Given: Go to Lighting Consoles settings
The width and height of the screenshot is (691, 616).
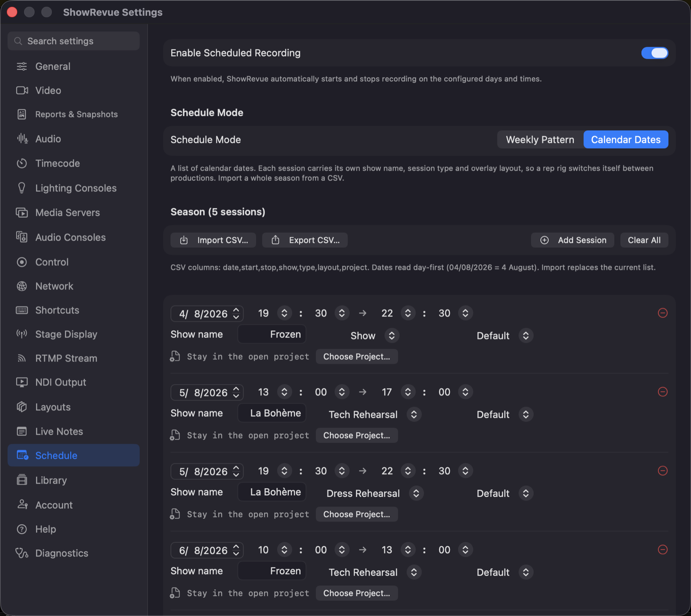Looking at the screenshot, I should tap(76, 188).
